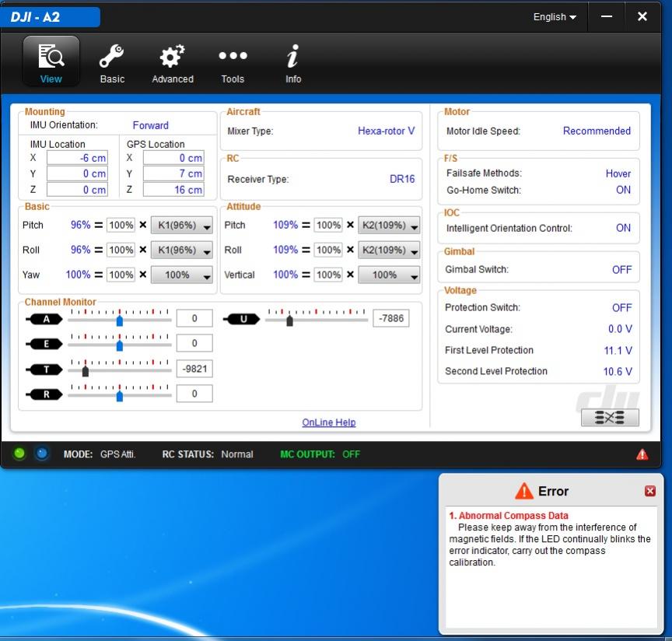Click channel R value field
Viewport: 672px width, 641px height.
coord(194,394)
